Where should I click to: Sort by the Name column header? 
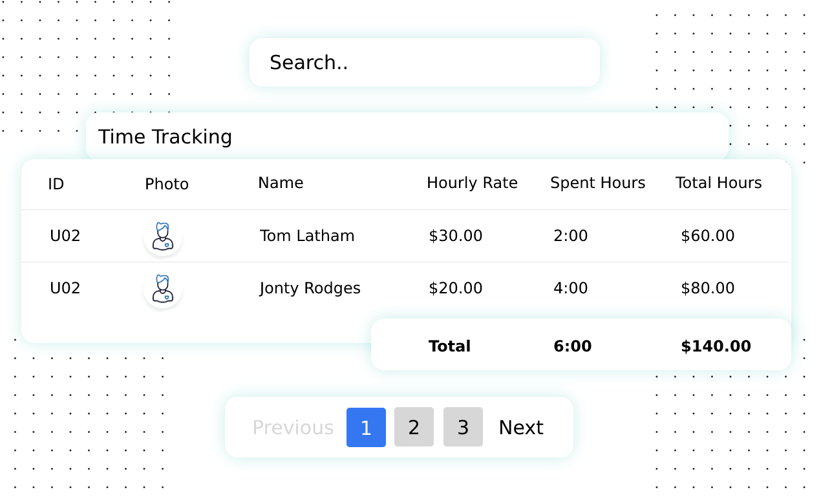[281, 183]
